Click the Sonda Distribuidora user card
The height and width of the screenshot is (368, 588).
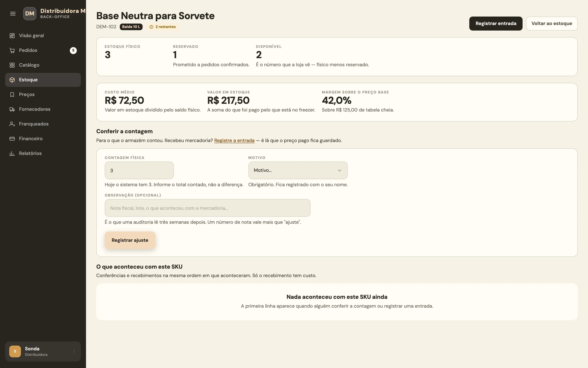[43, 352]
